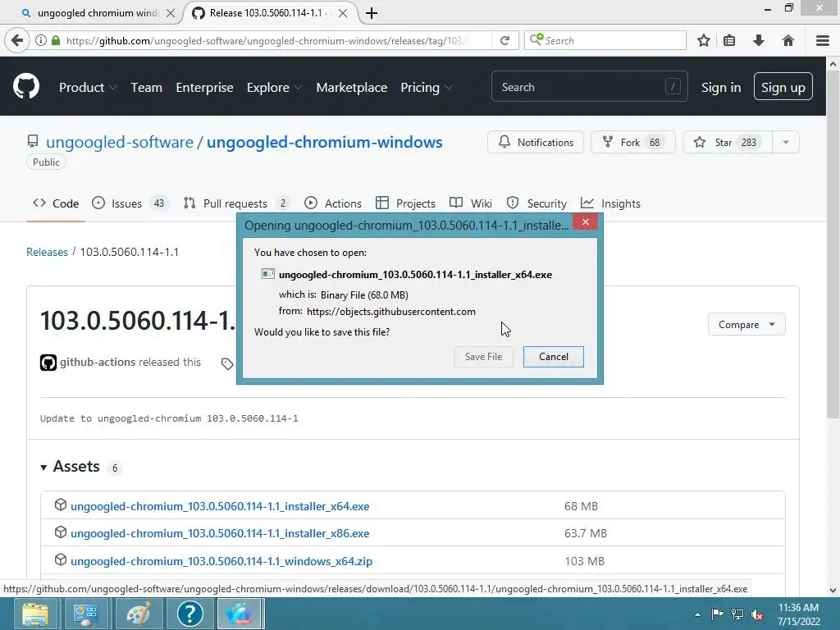Open the Code tab

click(56, 203)
